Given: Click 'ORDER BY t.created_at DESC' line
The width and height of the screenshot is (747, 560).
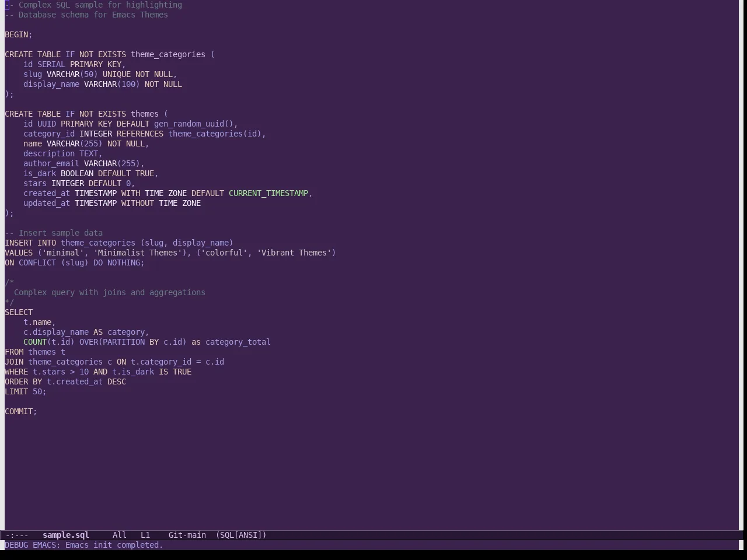Looking at the screenshot, I should coord(65,381).
